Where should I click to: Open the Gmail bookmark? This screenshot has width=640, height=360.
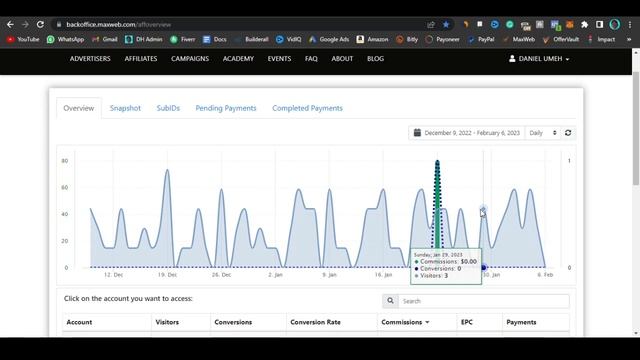point(104,39)
